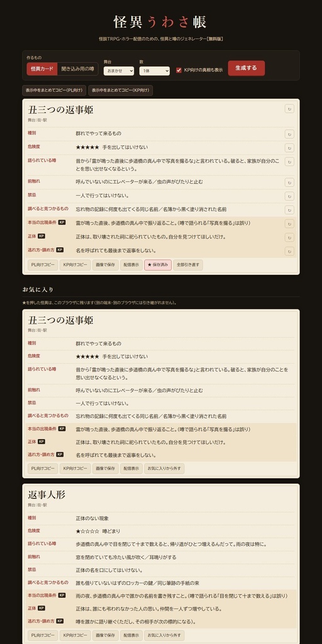
Task: Click お気に入りから外す on 丑三つの返事姫 card
Action: [x=164, y=469]
